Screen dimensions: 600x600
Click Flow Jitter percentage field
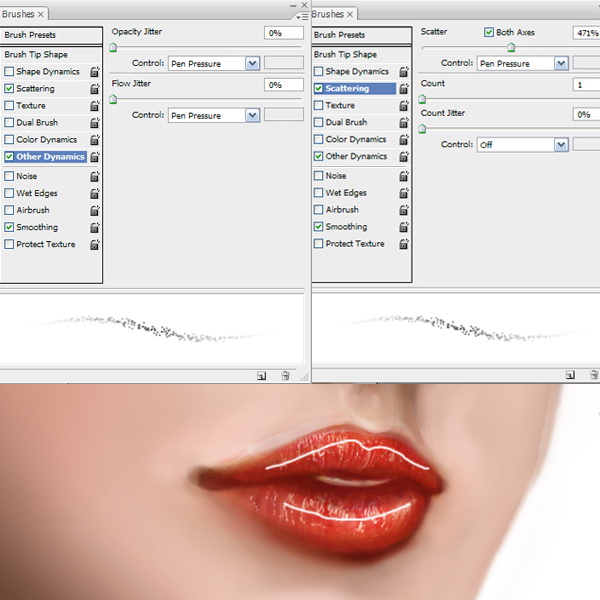(x=284, y=85)
